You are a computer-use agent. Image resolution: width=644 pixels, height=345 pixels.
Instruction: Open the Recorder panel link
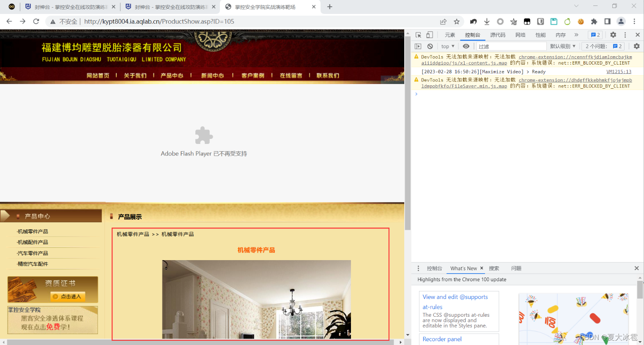(x=442, y=339)
